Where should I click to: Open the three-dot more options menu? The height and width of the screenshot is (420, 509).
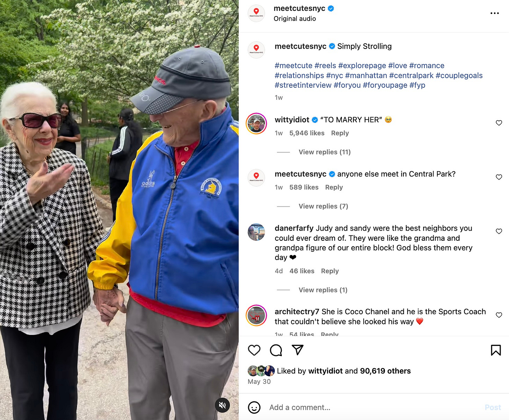[495, 13]
